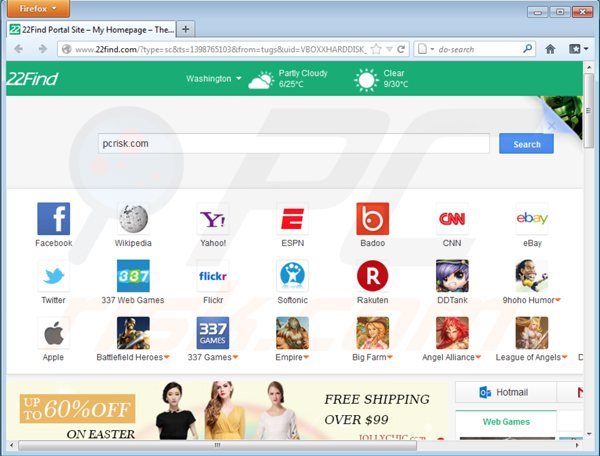This screenshot has width=600, height=456.
Task: Click the horizontal scrollbar thumb
Action: pos(217,445)
